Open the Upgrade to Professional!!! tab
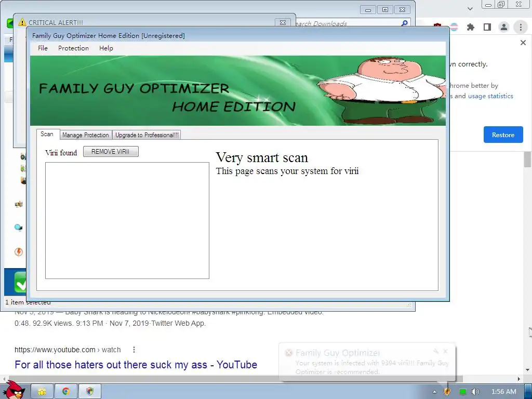This screenshot has height=399, width=532. coord(147,135)
